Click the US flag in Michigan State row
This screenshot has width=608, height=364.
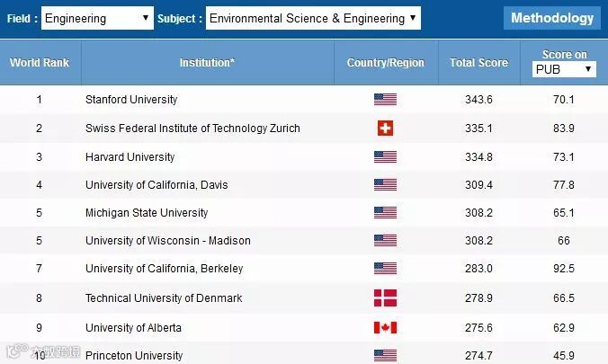tap(385, 213)
